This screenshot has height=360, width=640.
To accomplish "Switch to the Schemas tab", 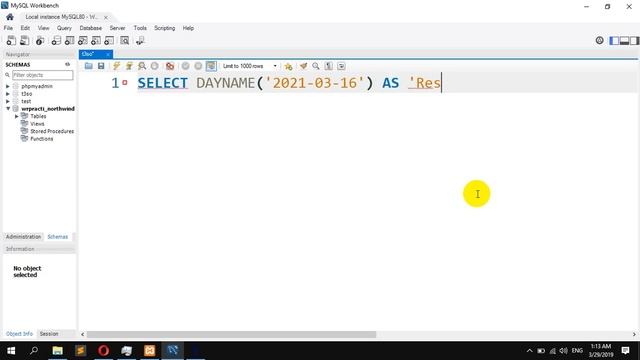I will pos(58,237).
